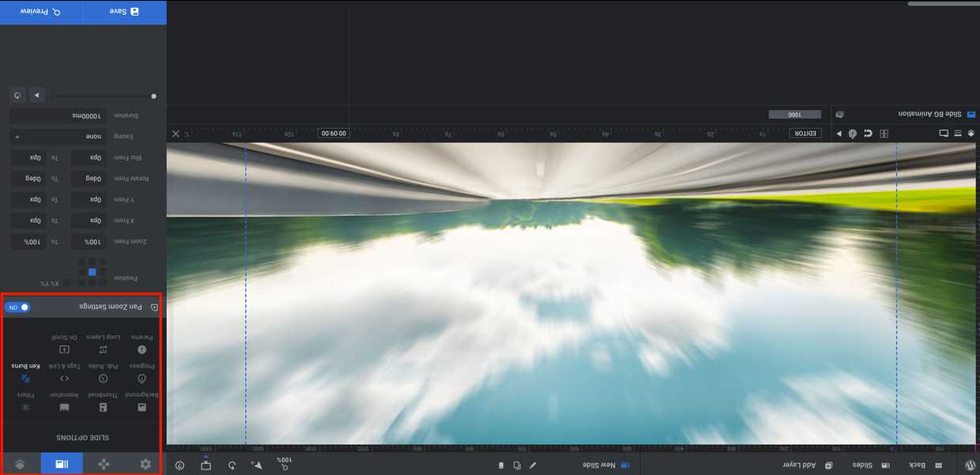980x475 pixels.
Task: Select the center Position grid square
Action: click(92, 272)
